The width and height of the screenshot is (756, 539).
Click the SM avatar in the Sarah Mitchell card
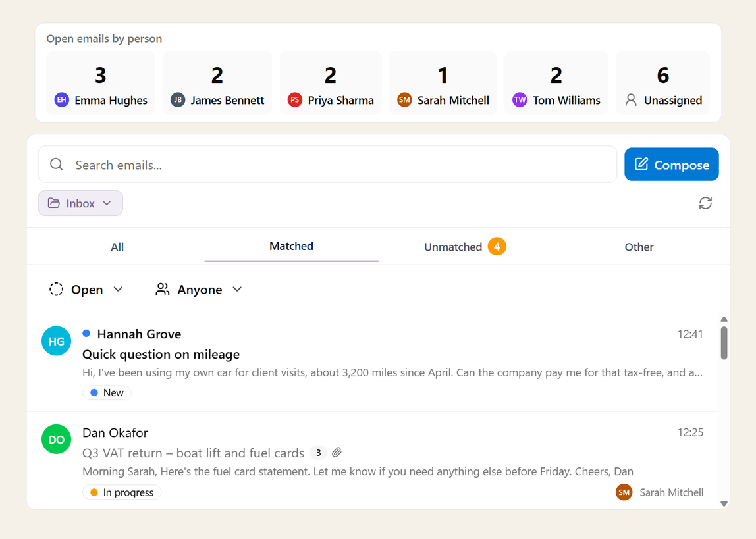click(404, 100)
